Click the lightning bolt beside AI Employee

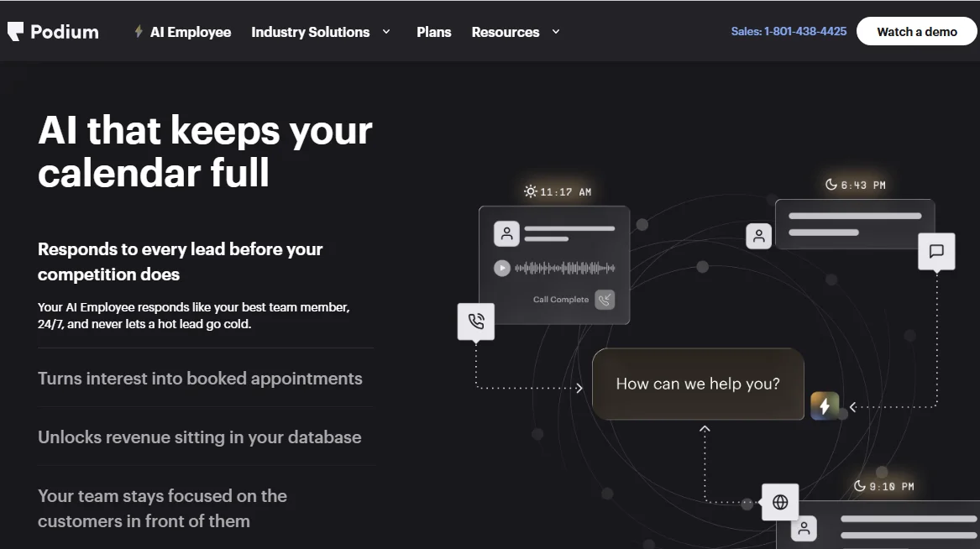pos(139,31)
